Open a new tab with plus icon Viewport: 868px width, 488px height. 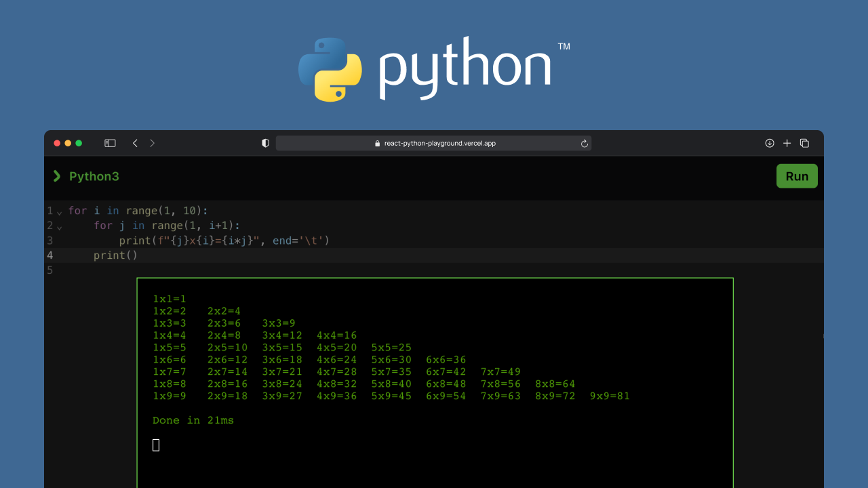coord(787,143)
